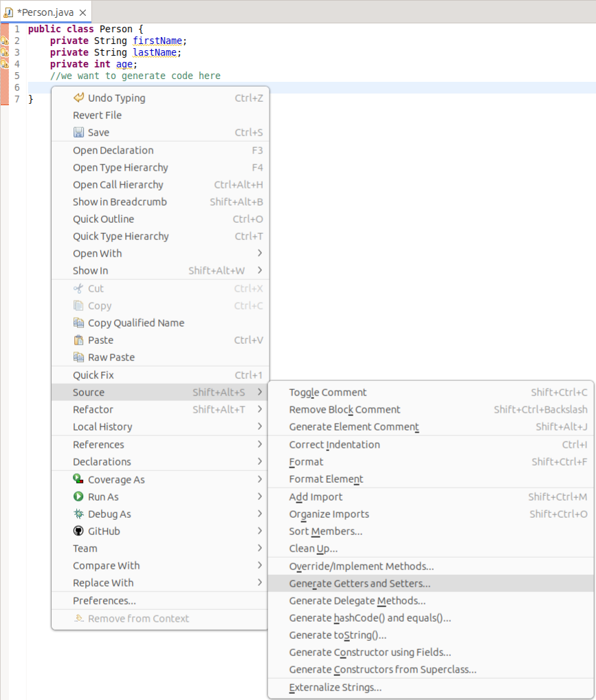The image size is (596, 700).
Task: Choose Generate Getters and Setters
Action: pyautogui.click(x=358, y=583)
